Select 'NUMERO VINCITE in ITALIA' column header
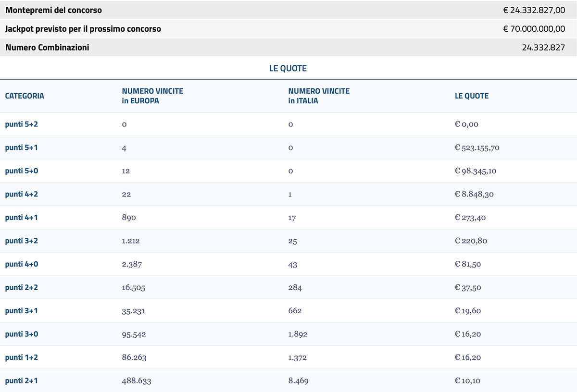Screen dimensions: 577x392 pos(319,96)
